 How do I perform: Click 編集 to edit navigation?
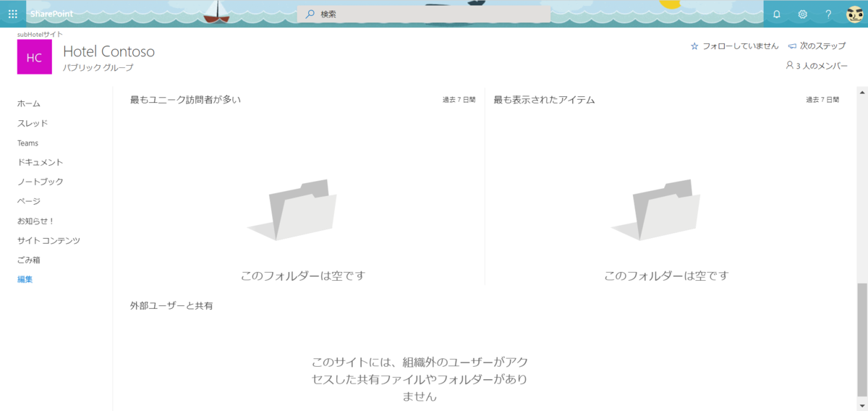click(x=25, y=279)
